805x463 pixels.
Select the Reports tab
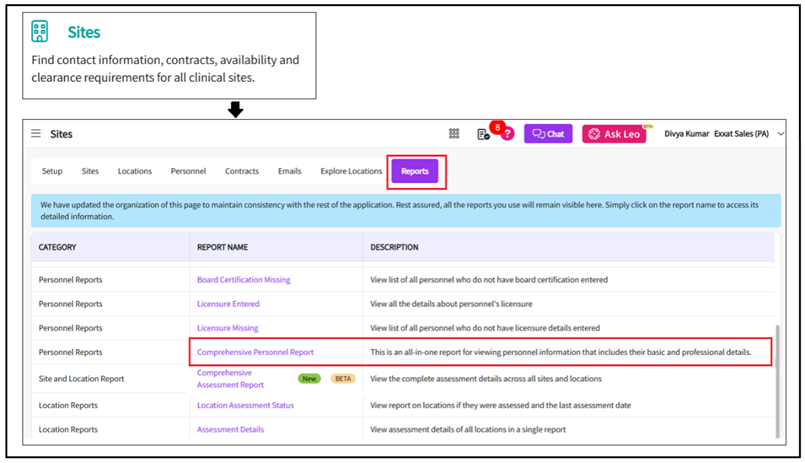point(415,171)
